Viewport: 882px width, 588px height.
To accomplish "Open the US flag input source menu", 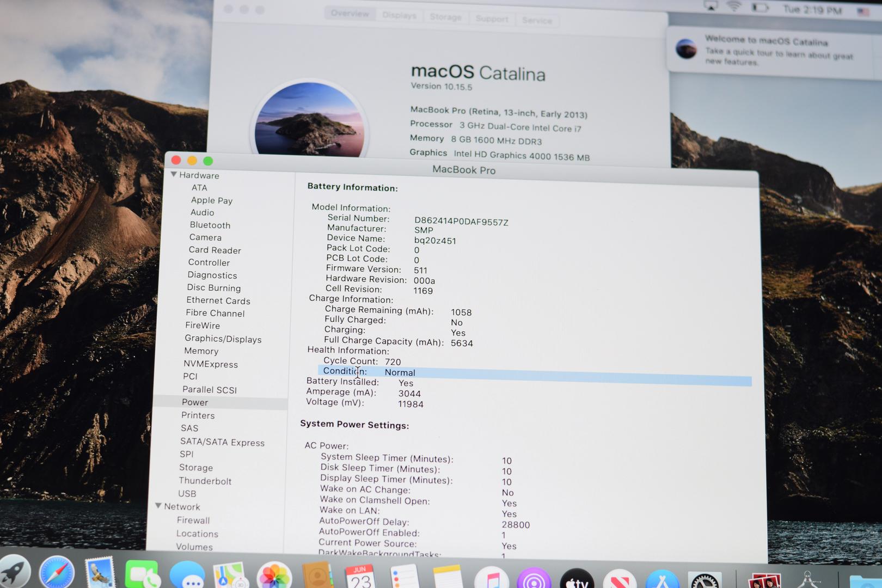I will [863, 11].
